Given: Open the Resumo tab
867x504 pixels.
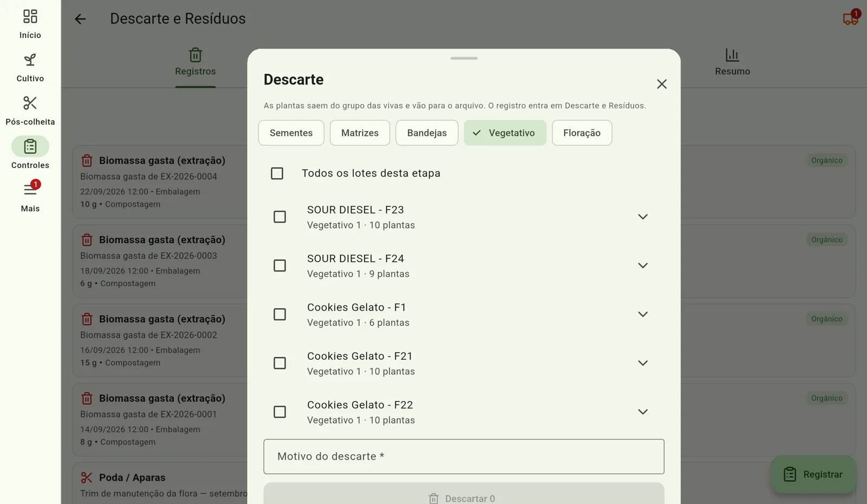Looking at the screenshot, I should [x=733, y=63].
